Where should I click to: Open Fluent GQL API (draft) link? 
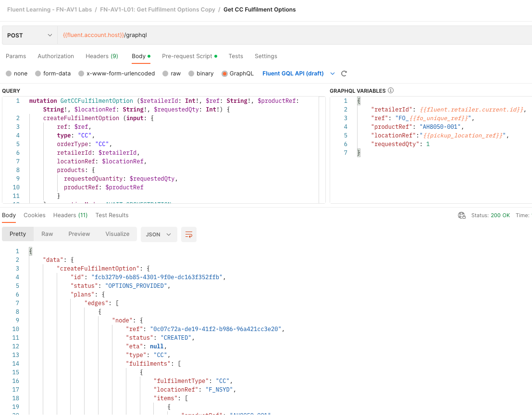(x=293, y=74)
